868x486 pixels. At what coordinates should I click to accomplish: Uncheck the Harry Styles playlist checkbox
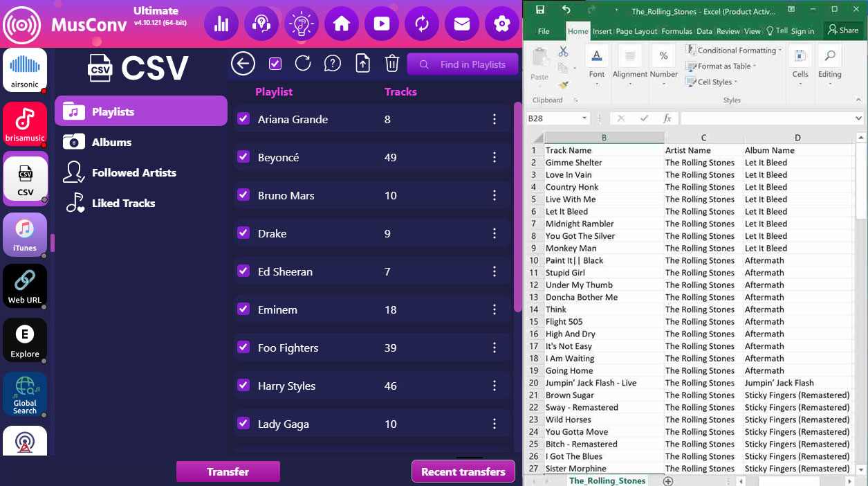(x=243, y=385)
